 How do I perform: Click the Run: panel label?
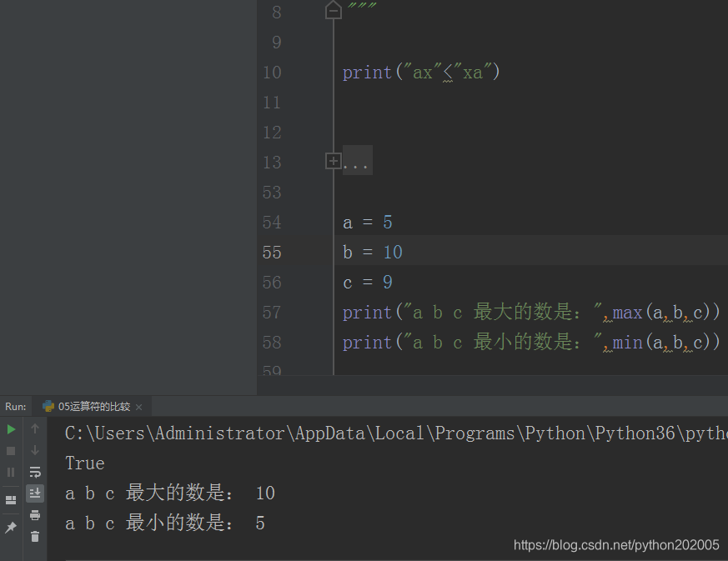(16, 407)
